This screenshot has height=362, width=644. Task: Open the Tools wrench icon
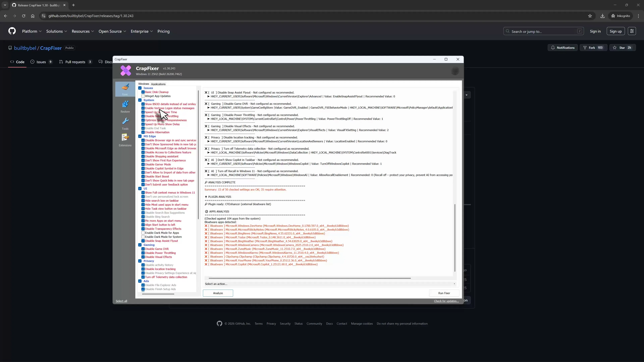pos(125,123)
